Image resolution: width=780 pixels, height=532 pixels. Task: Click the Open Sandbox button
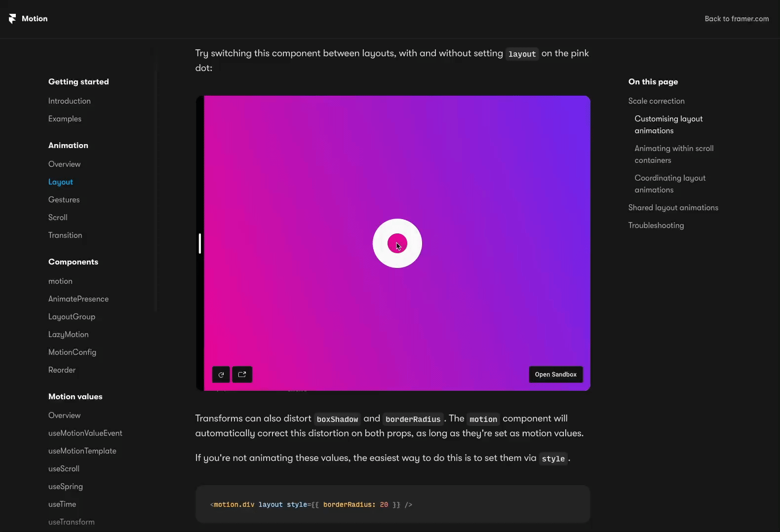(555, 375)
